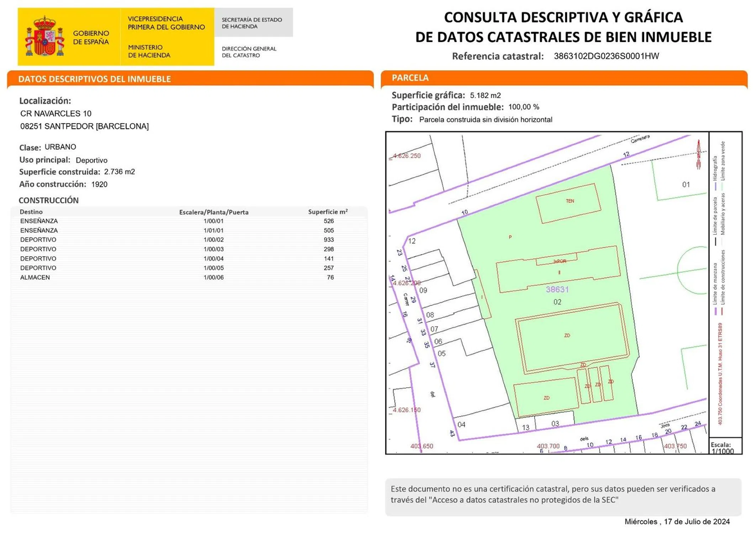The image size is (756, 534).
Task: Select the PARCELA section header
Action: (410, 78)
